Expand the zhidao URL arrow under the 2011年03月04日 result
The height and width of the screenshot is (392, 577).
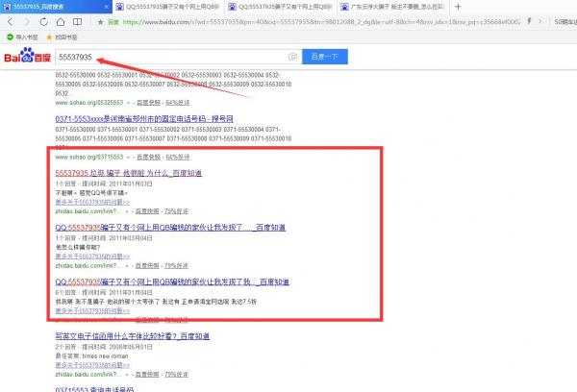click(127, 266)
